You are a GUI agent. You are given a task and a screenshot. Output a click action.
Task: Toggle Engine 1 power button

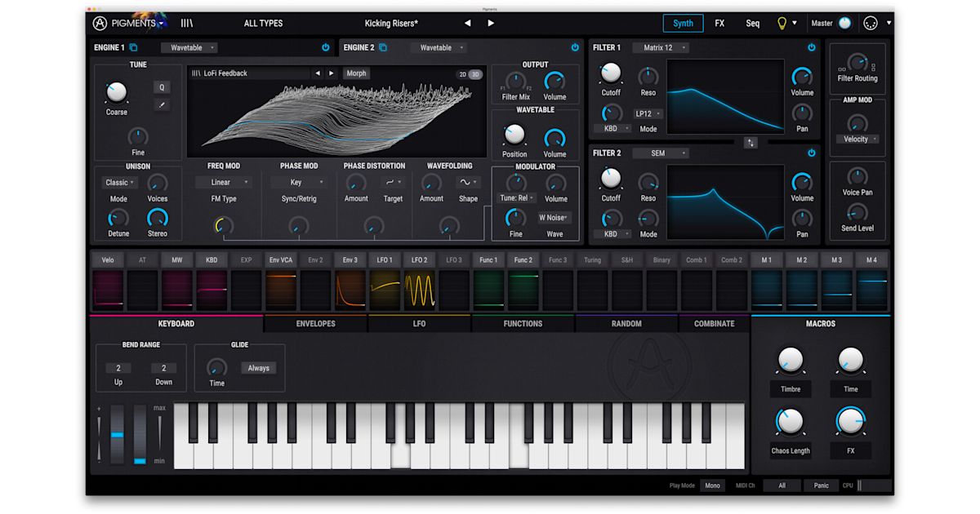pos(326,47)
